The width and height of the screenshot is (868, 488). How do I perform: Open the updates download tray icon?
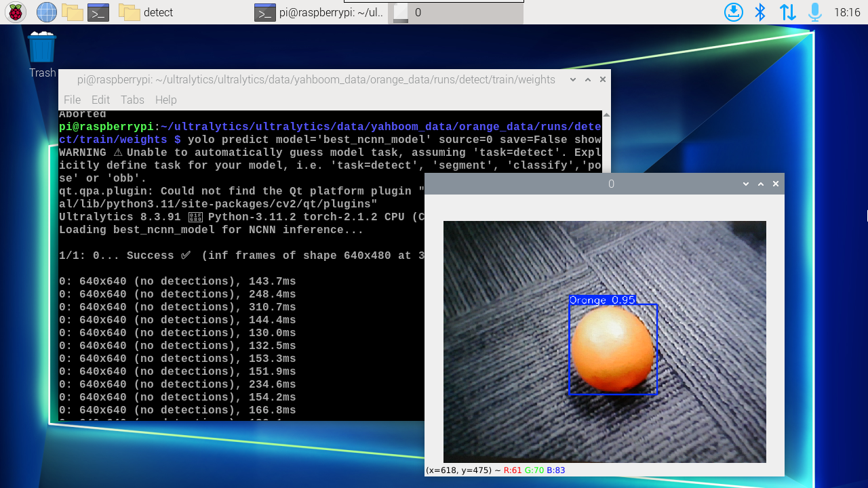734,12
